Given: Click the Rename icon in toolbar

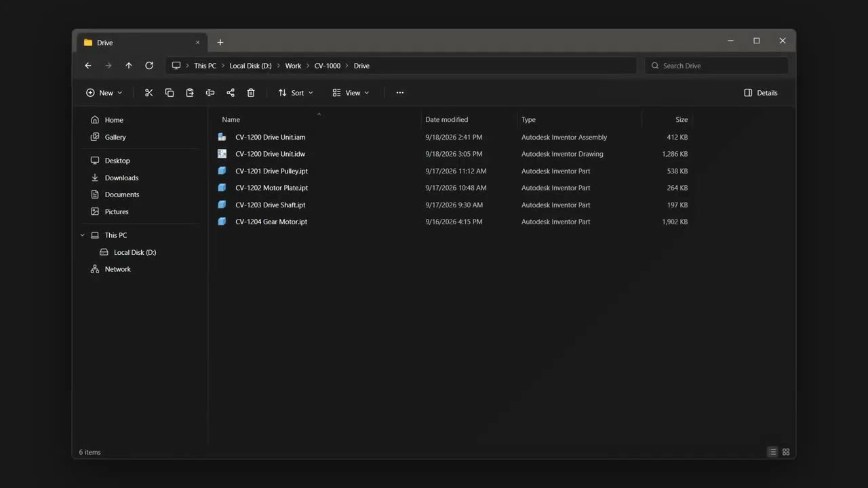Looking at the screenshot, I should (x=210, y=93).
